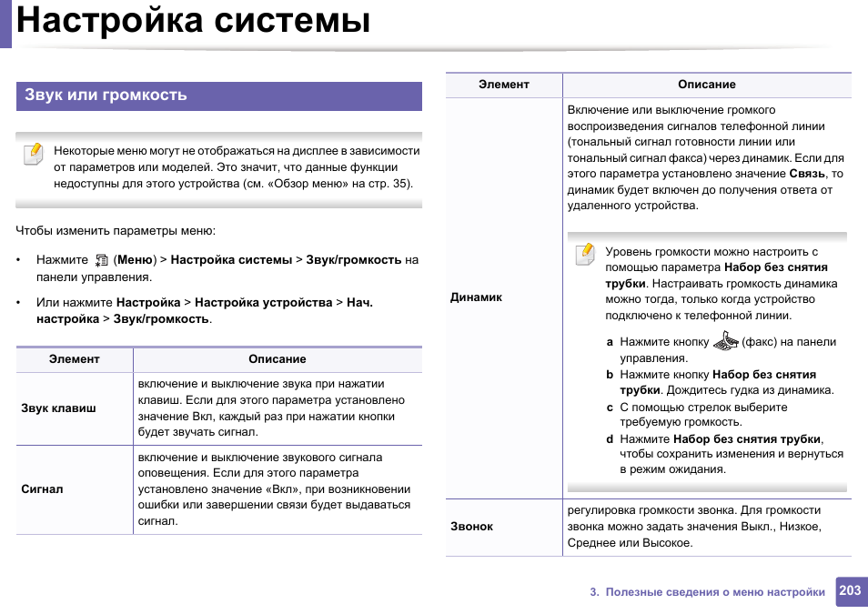The image size is (868, 614).
Task: Select the Сигнал row label
Action: pyautogui.click(x=42, y=489)
